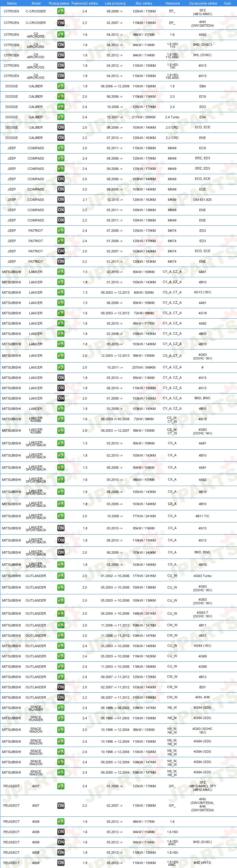Screen dimensions: 237x868
Task: Click diesel icon in C4 Aircross 9HL row
Action: (61, 55)
